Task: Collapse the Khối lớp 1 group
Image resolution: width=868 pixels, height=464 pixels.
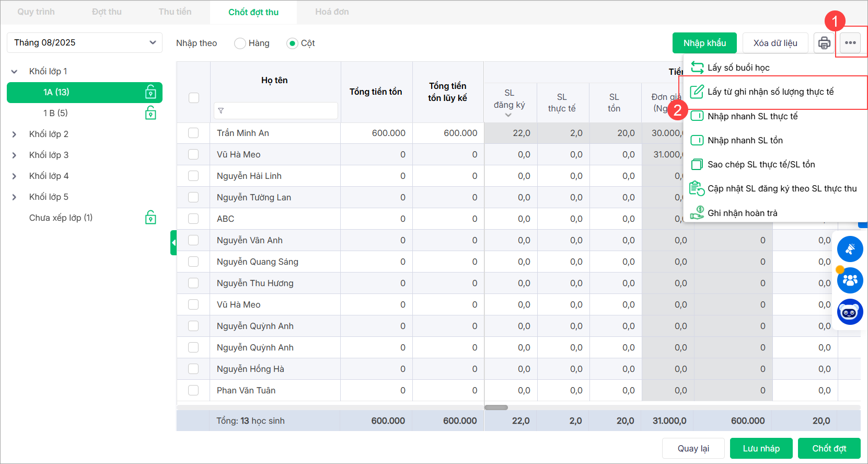Action: [14, 72]
